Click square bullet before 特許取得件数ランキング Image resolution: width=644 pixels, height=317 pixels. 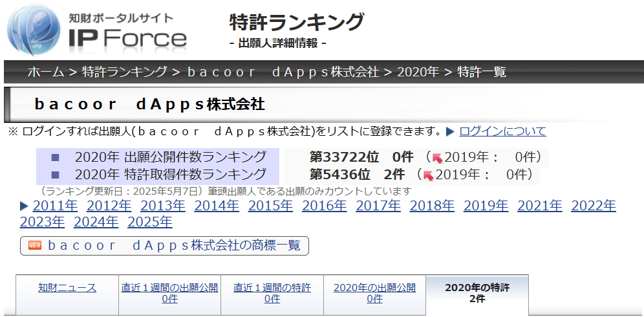point(56,175)
